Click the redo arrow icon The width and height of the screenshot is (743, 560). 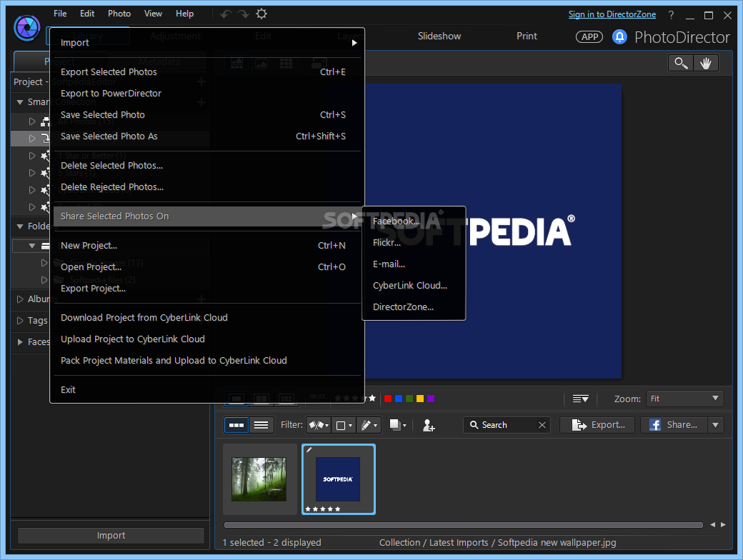click(x=244, y=14)
